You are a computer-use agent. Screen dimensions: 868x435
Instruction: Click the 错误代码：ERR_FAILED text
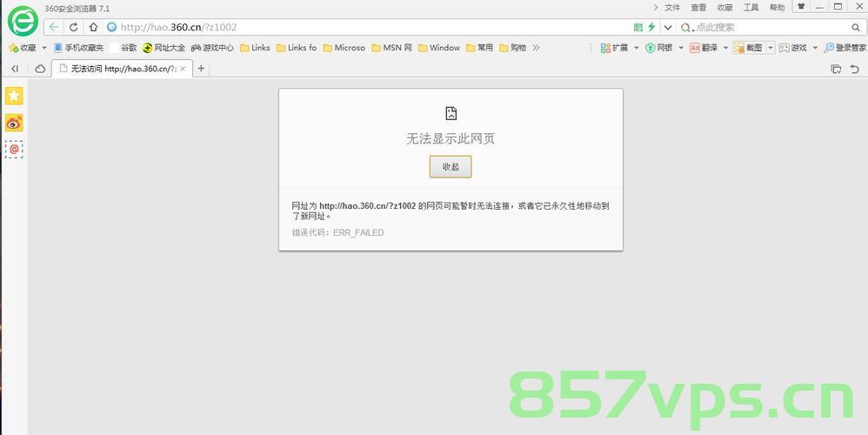tap(337, 233)
